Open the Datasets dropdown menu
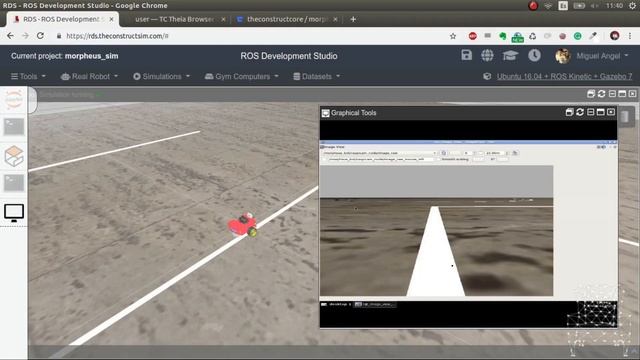The image size is (640, 360). [317, 76]
